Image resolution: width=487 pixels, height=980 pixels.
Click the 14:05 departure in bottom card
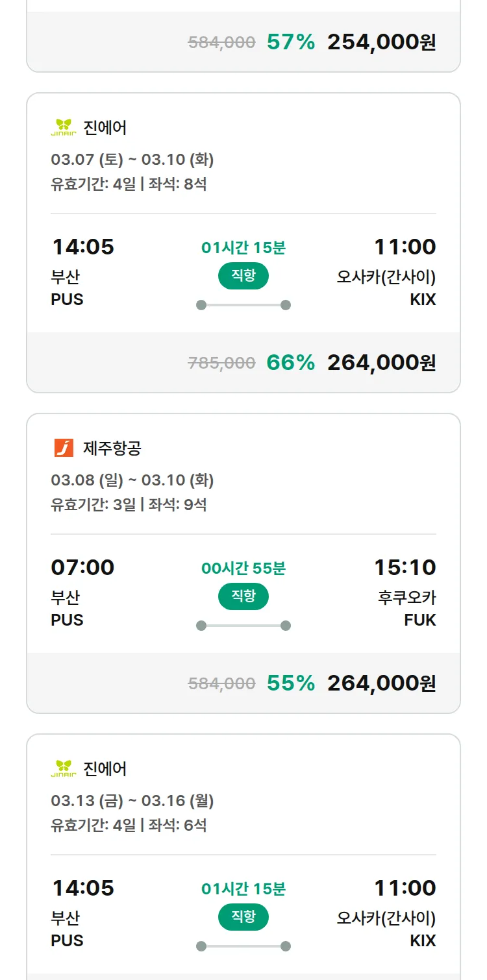point(82,888)
